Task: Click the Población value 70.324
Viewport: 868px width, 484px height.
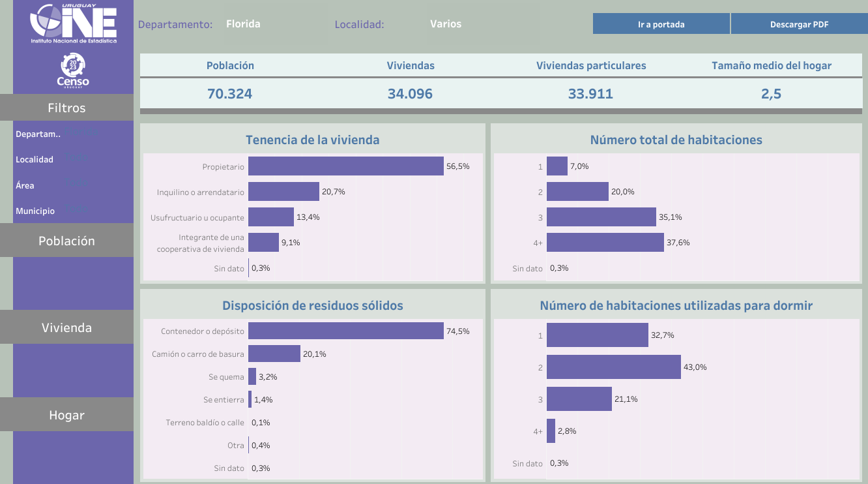Action: pos(229,93)
